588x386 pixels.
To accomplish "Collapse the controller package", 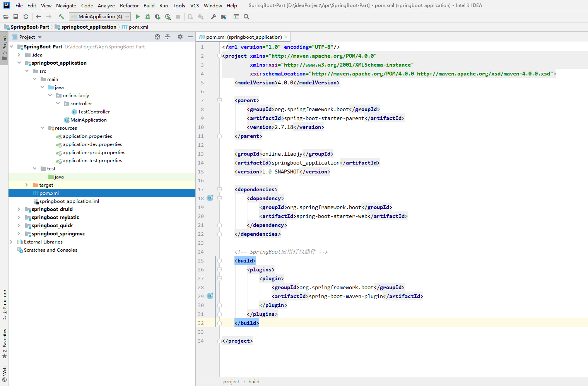I will point(58,103).
